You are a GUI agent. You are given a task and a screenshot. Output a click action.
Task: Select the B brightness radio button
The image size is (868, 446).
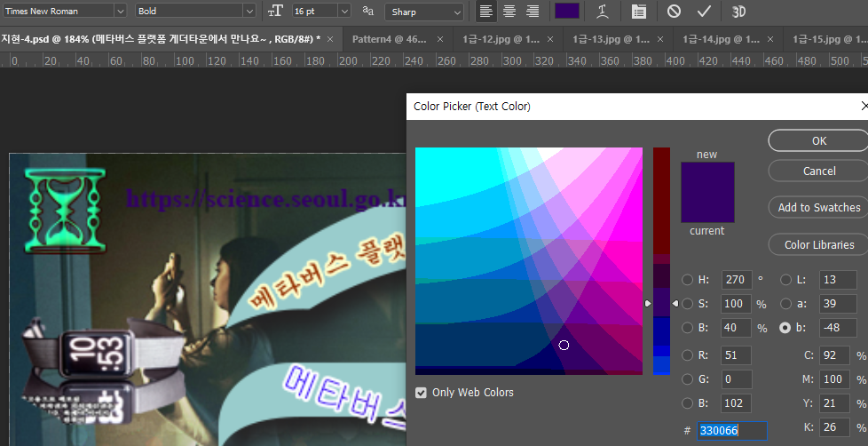[687, 328]
